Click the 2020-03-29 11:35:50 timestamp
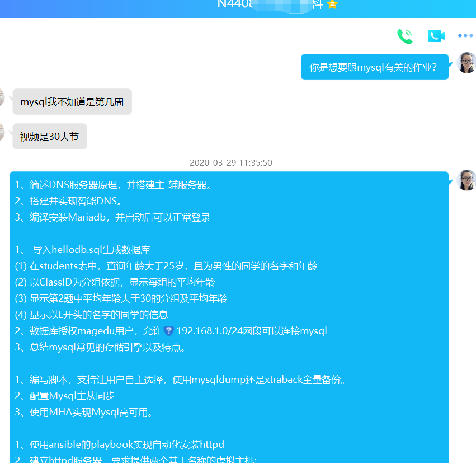Screen dimensions: 476x463 point(231,163)
